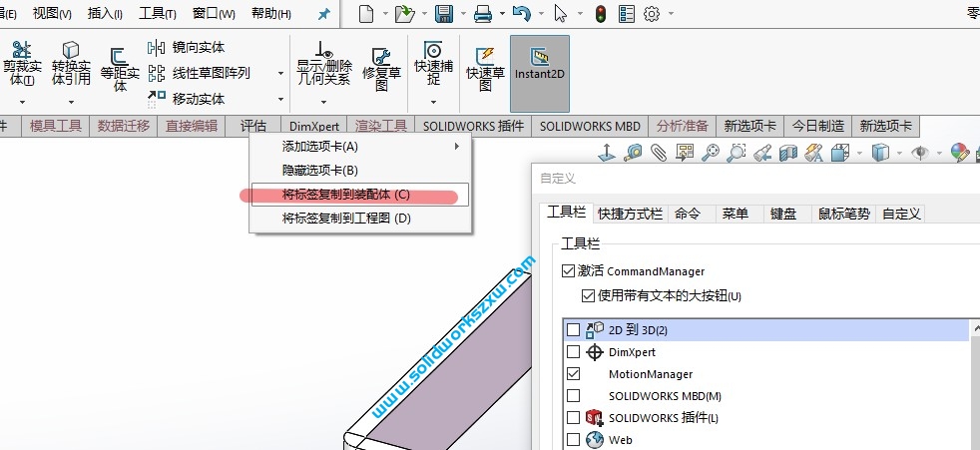Create a new document with the New icon
The height and width of the screenshot is (450, 980).
tap(366, 14)
